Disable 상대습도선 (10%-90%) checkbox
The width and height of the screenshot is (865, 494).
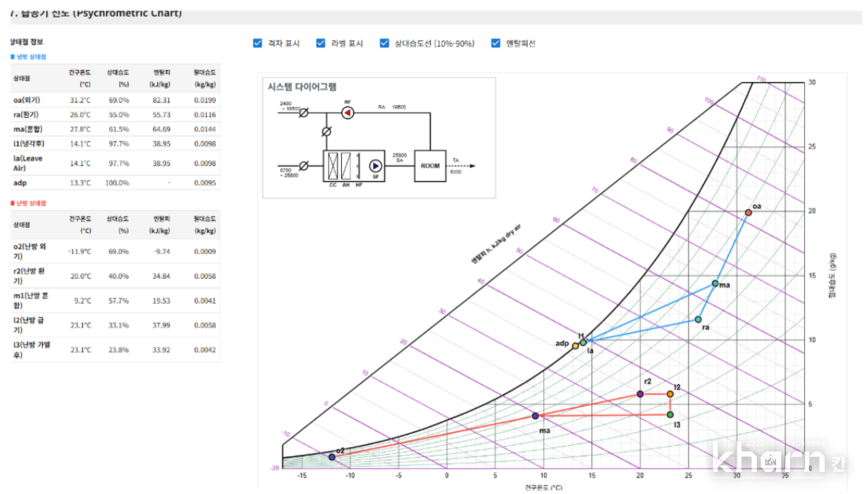pos(385,43)
